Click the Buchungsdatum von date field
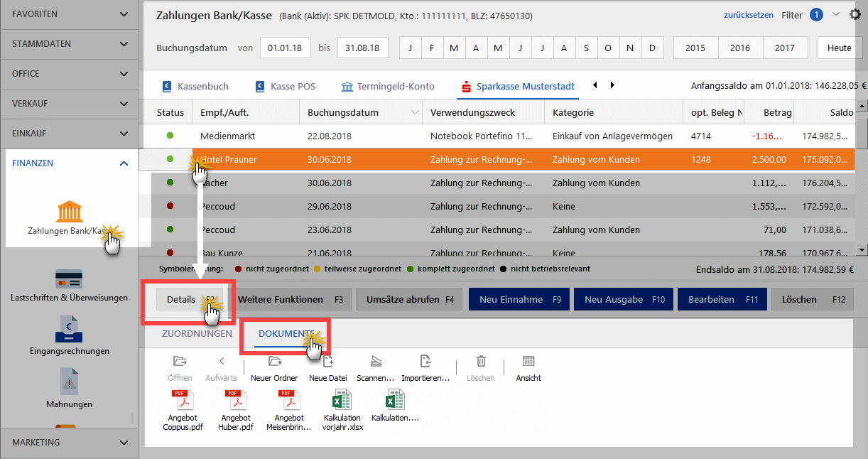This screenshot has width=868, height=459. click(286, 48)
